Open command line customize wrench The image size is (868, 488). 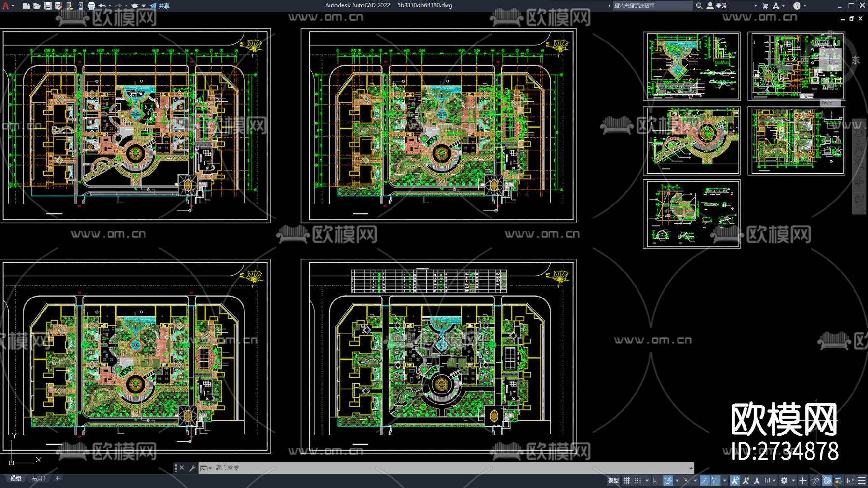(x=192, y=468)
